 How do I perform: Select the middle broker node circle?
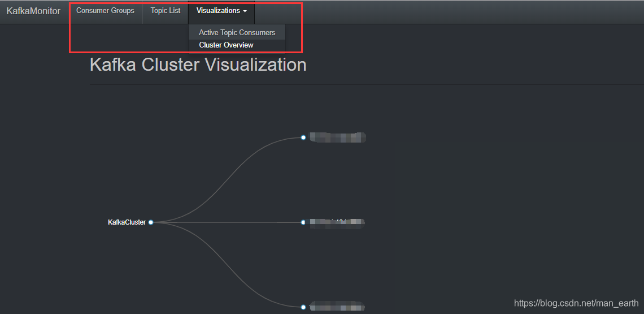point(303,222)
